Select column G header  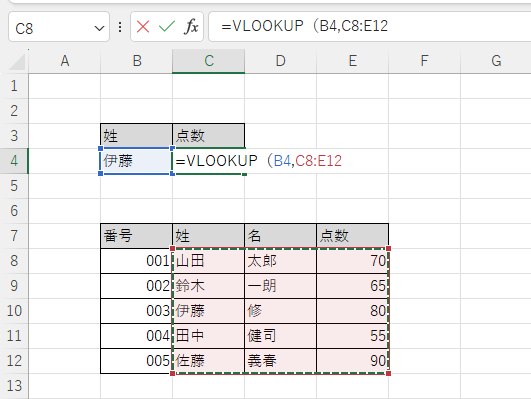coord(496,61)
